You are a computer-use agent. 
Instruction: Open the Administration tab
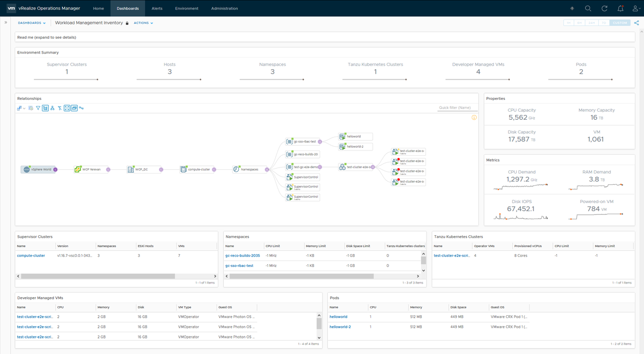[x=224, y=9]
